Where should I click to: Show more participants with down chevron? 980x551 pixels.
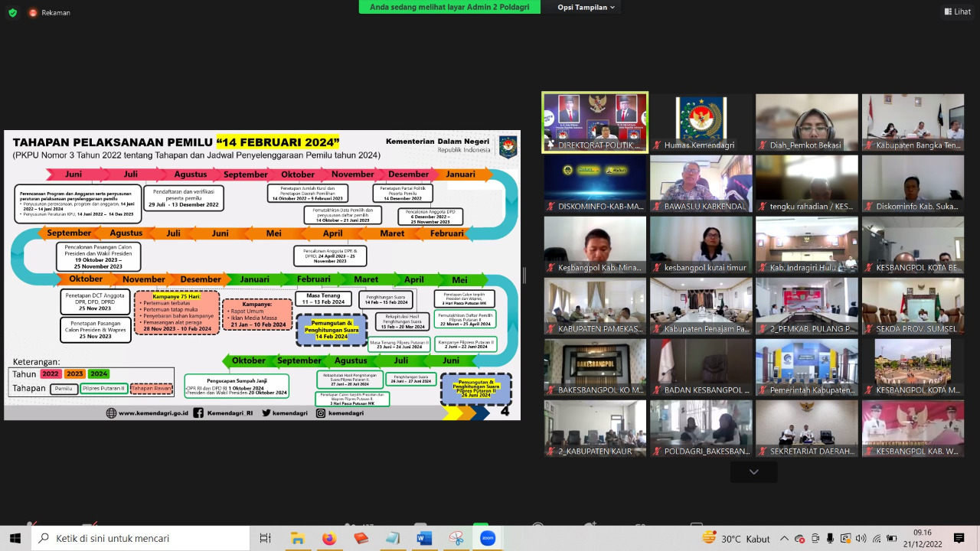(x=753, y=472)
